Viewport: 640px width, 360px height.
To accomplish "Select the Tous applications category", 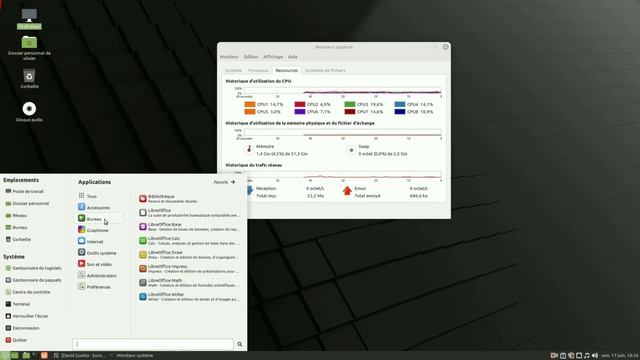I will (100, 196).
